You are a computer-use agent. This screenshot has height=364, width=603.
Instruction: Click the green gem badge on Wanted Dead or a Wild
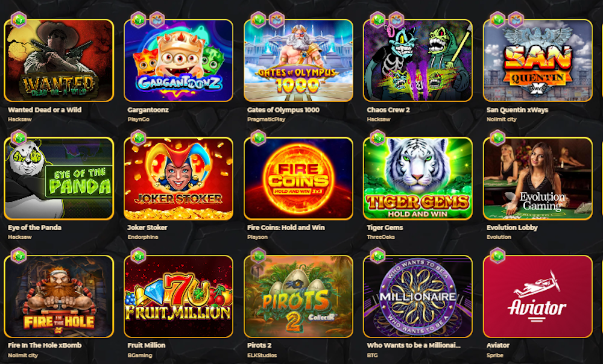click(x=19, y=20)
